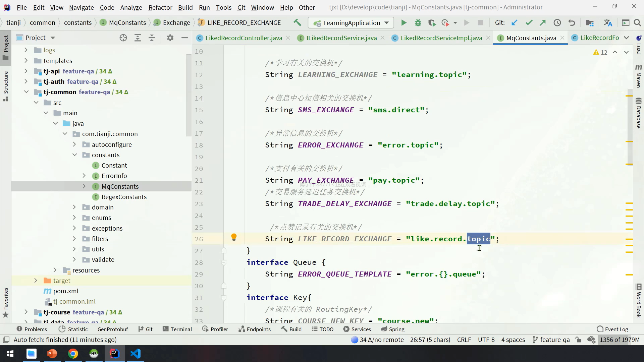
Task: Click the green Run button in toolbar
Action: tap(404, 23)
